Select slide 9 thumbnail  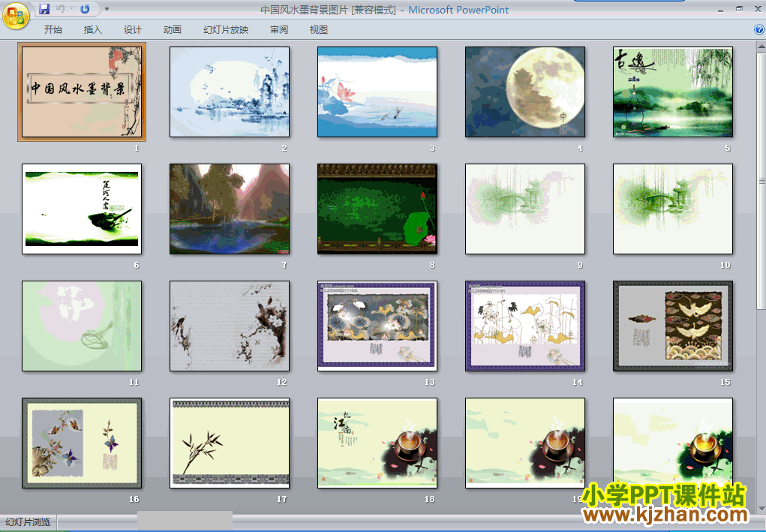525,209
